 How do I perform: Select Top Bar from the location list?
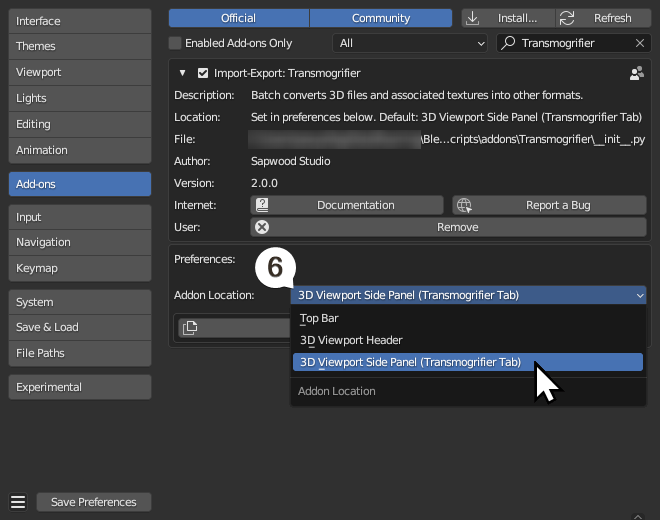point(320,319)
